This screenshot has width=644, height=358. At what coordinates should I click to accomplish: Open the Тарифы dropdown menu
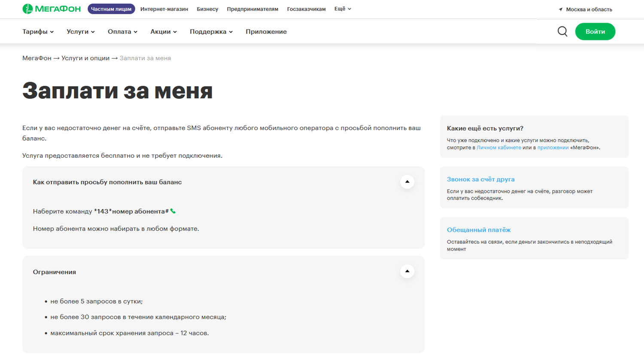[x=38, y=32]
